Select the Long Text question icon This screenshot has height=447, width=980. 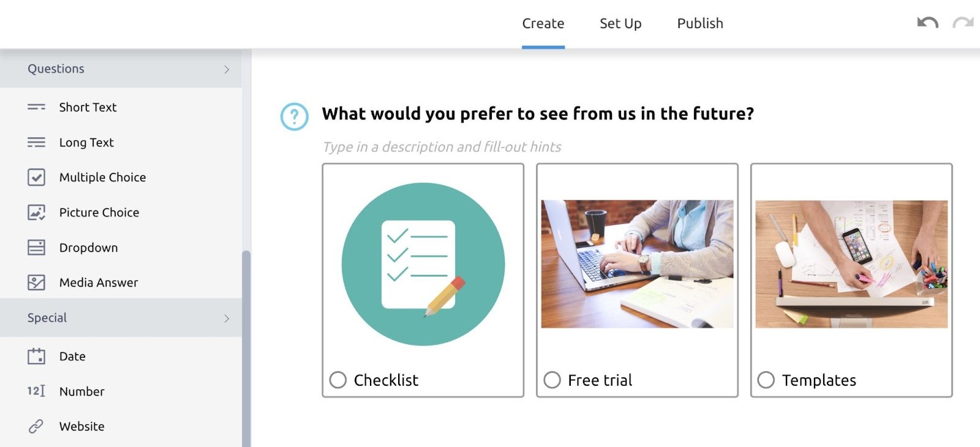point(36,142)
